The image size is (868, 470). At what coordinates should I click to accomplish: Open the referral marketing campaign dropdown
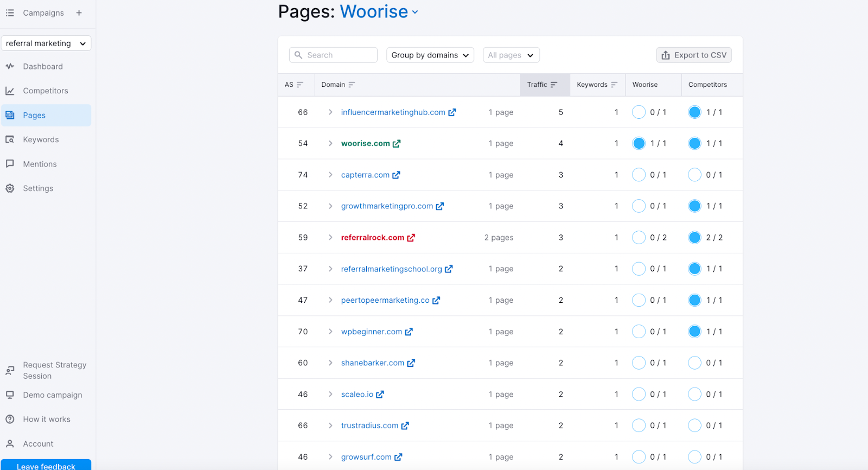coord(46,43)
